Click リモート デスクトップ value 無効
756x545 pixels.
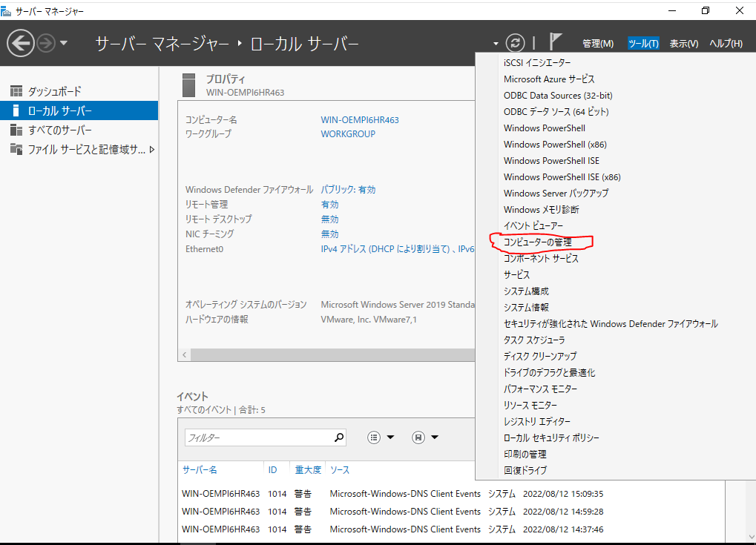[x=330, y=219]
